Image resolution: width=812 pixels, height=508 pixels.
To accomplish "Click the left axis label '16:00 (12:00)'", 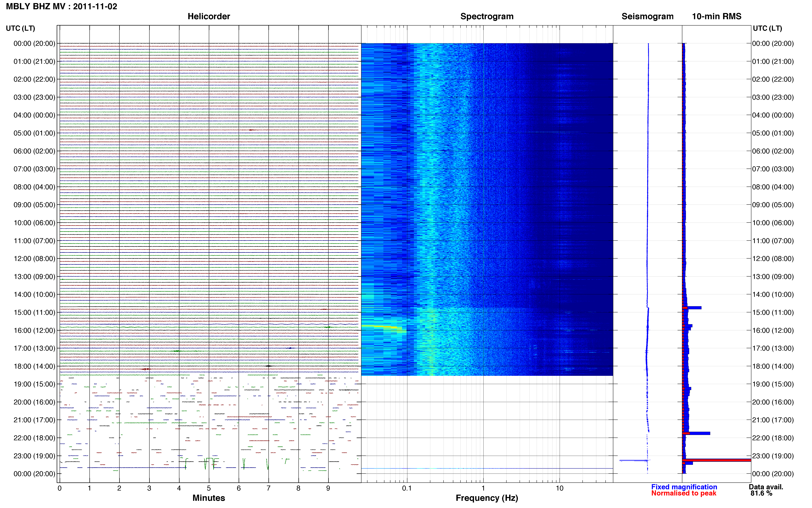I will 34,330.
